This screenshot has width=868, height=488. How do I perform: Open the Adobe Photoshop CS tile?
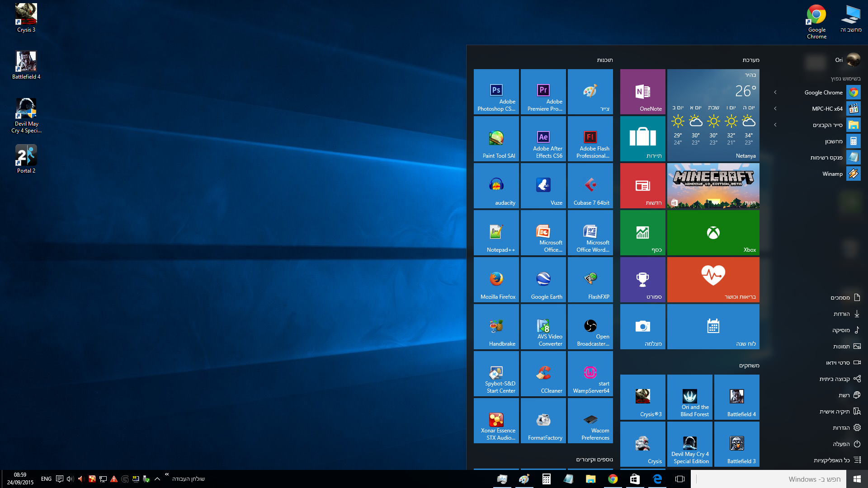pyautogui.click(x=496, y=92)
